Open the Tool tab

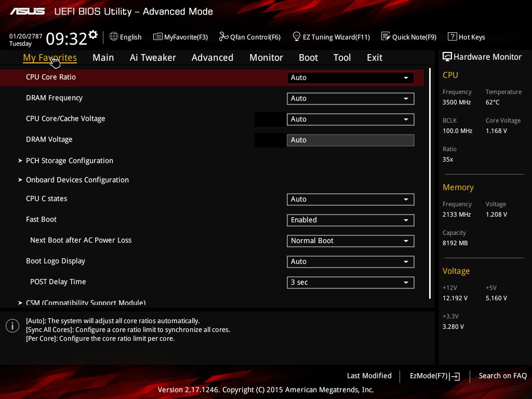[x=342, y=58]
